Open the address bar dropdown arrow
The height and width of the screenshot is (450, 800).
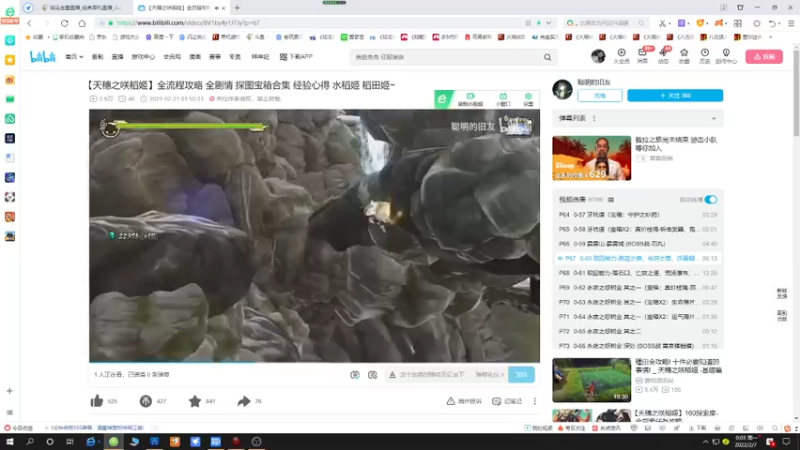click(548, 23)
